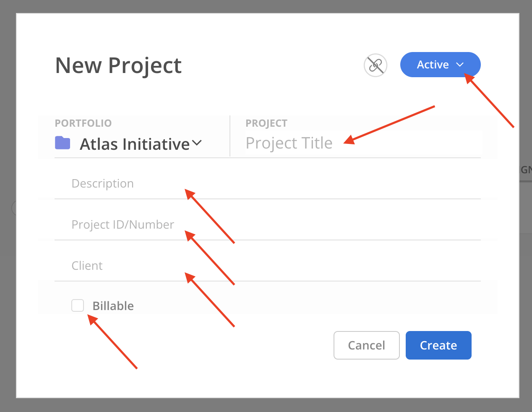Click the partial circle at left edge
The image size is (532, 412).
[x=14, y=208]
